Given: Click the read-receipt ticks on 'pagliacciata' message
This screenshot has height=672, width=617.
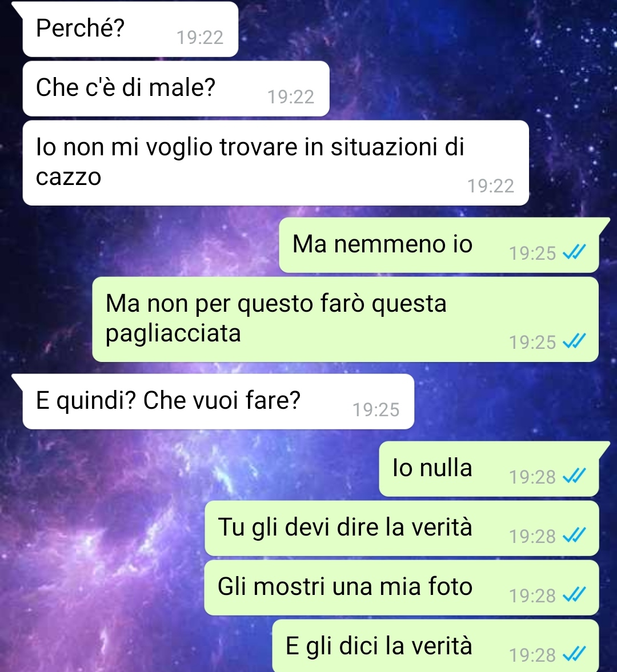Looking at the screenshot, I should pyautogui.click(x=574, y=342).
